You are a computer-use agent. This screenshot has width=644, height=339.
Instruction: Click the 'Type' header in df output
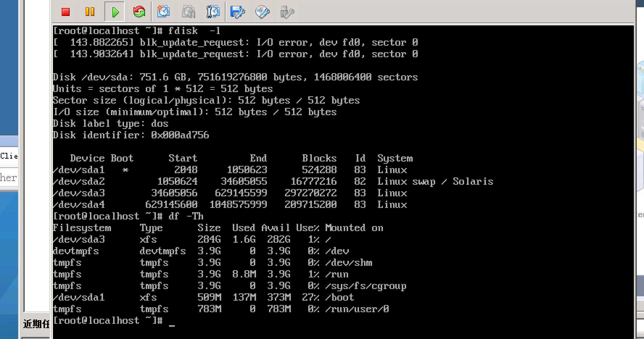(151, 228)
